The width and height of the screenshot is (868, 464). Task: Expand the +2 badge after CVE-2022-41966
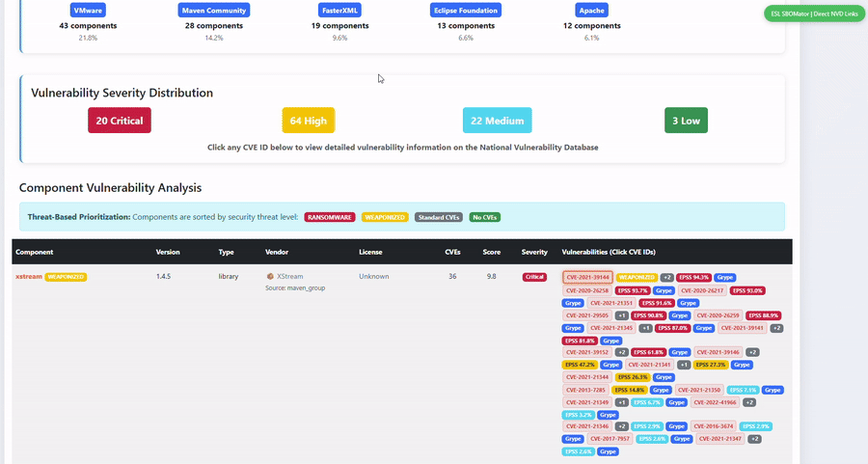click(749, 402)
